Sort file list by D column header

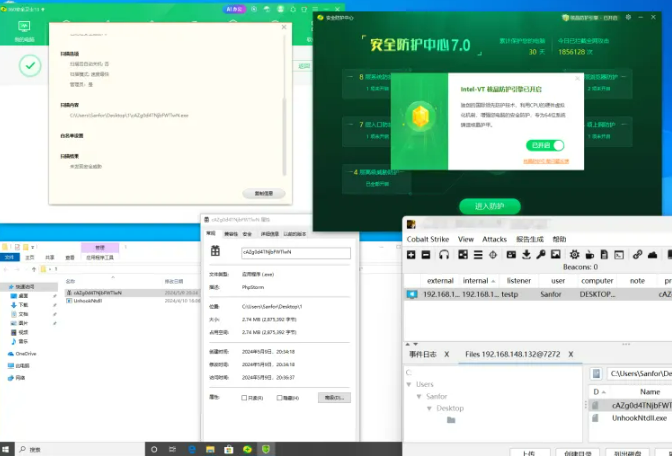point(599,392)
